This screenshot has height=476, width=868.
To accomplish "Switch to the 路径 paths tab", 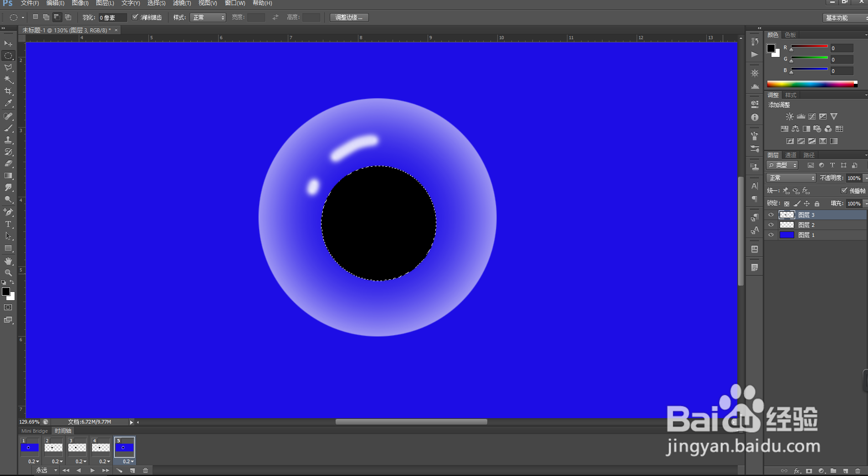I will point(809,155).
